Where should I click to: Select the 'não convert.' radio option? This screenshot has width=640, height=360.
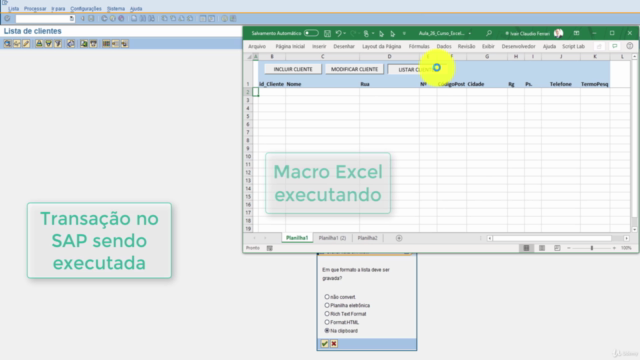(327, 297)
